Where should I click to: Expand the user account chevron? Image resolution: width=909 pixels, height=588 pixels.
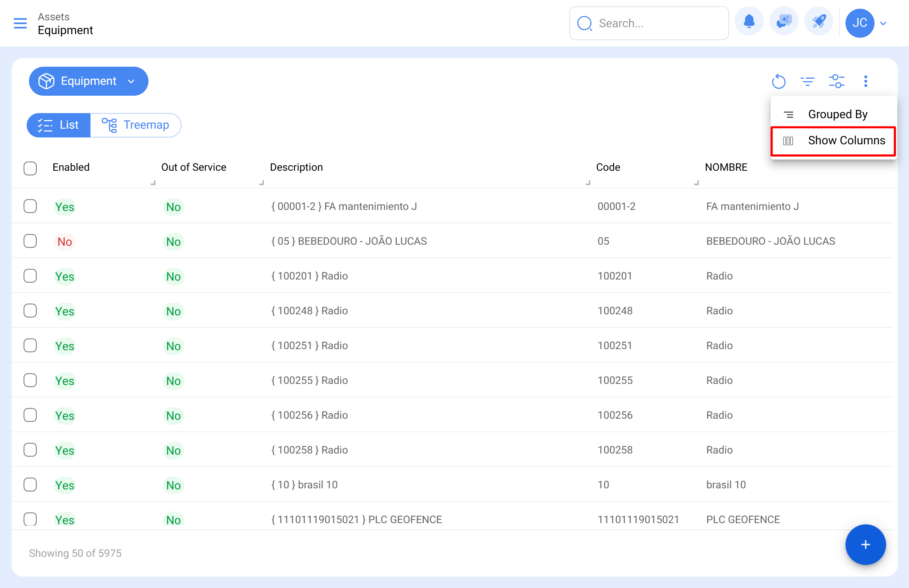[883, 23]
